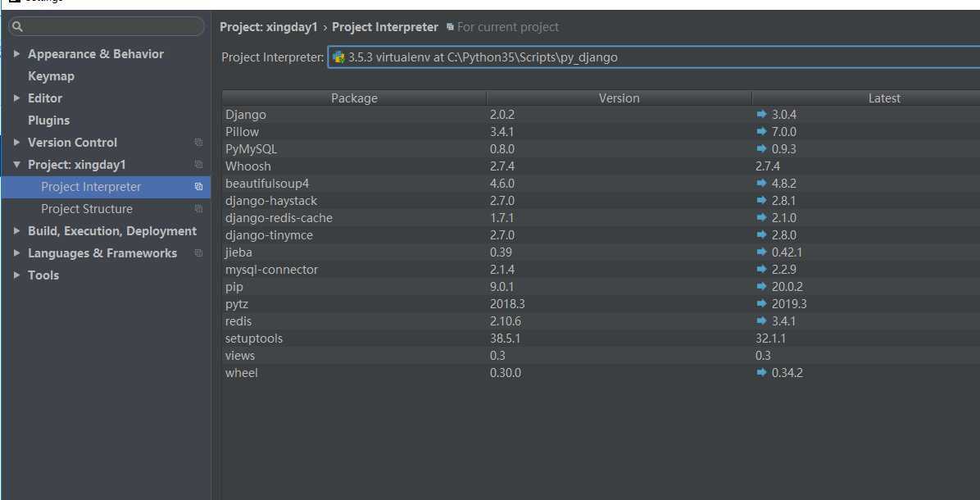The height and width of the screenshot is (500, 980).
Task: Select the django-redis-cache package row
Action: point(601,217)
